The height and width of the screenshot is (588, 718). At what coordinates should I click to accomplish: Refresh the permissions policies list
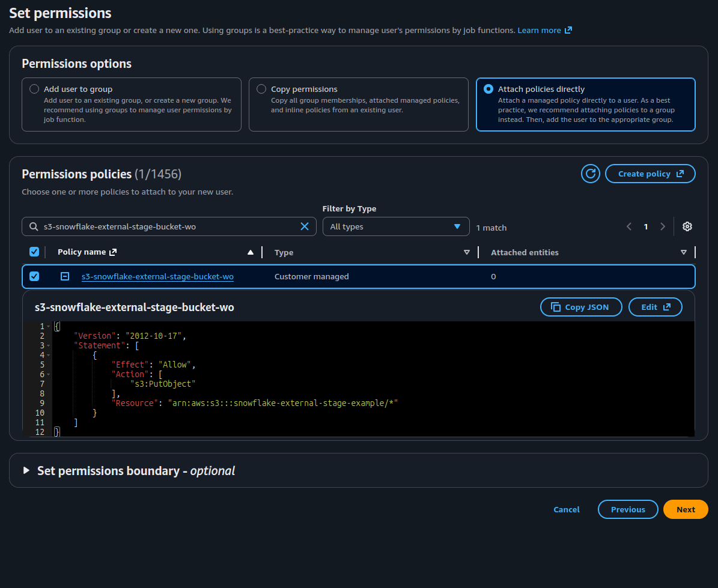pyautogui.click(x=590, y=174)
